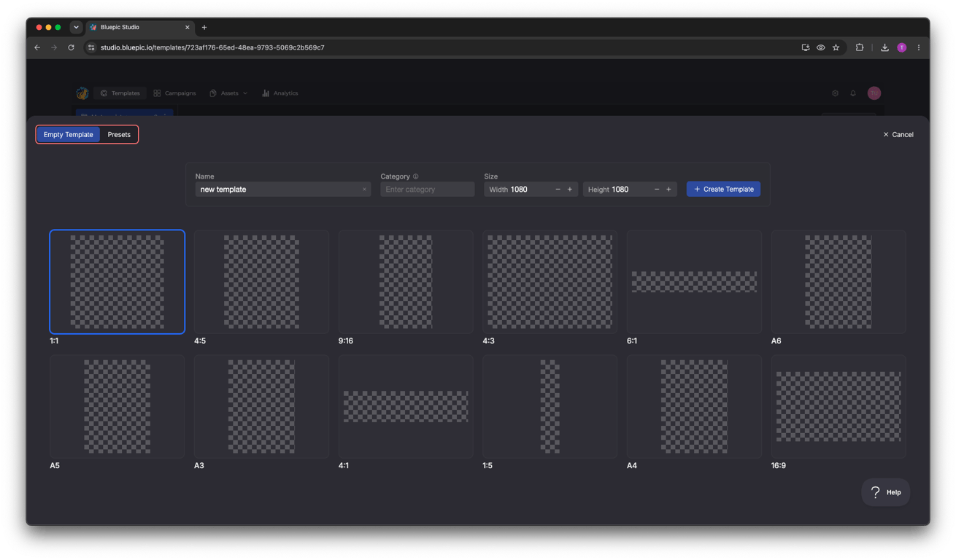The image size is (956, 560).
Task: Open Chrome three-dot menu
Action: (x=919, y=47)
